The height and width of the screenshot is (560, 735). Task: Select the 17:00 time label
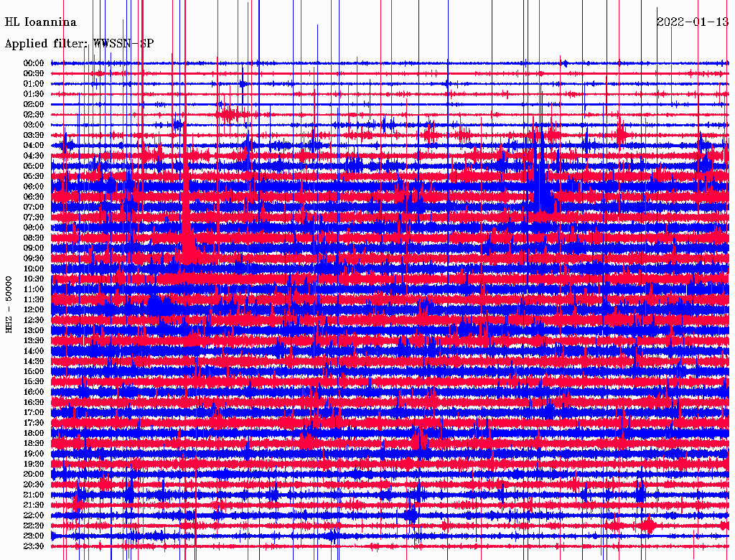tap(34, 413)
